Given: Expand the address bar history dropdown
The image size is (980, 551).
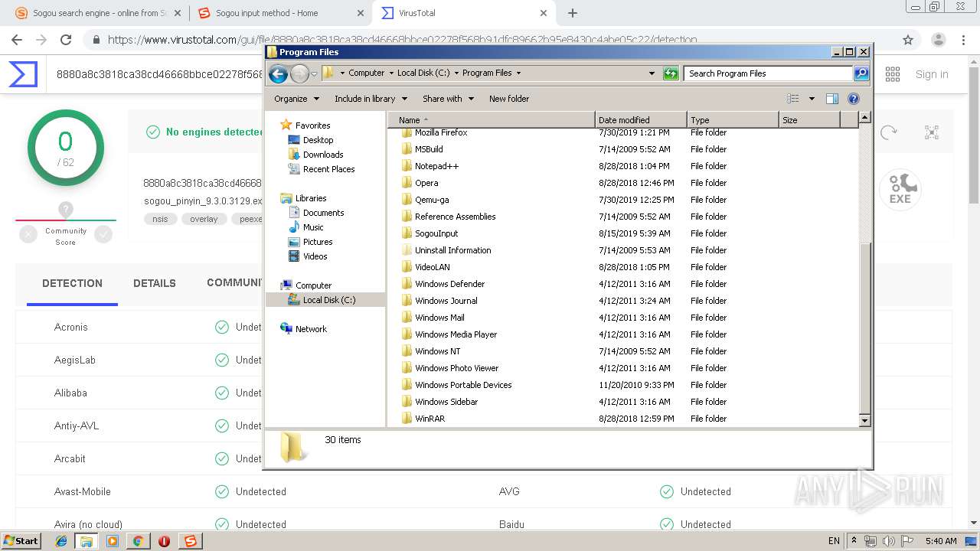Looking at the screenshot, I should [x=652, y=73].
